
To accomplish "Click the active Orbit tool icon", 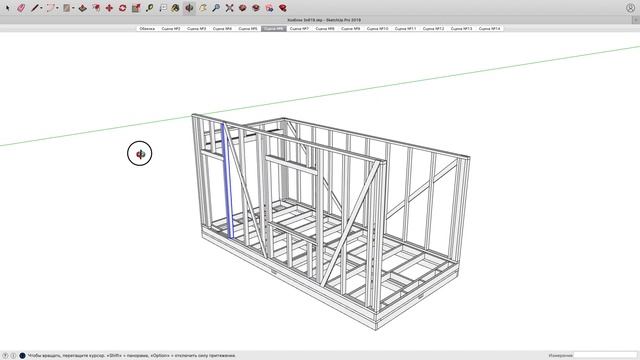I will pyautogui.click(x=189, y=8).
